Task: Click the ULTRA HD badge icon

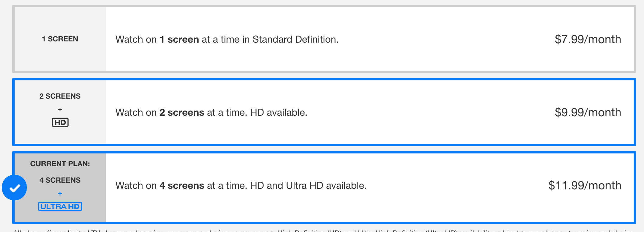Action: click(x=60, y=206)
